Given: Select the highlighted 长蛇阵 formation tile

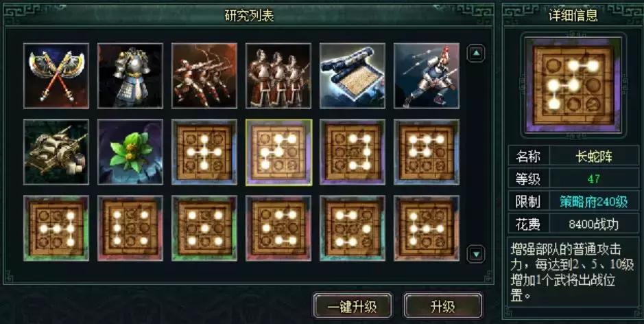Looking at the screenshot, I should click(x=278, y=152).
